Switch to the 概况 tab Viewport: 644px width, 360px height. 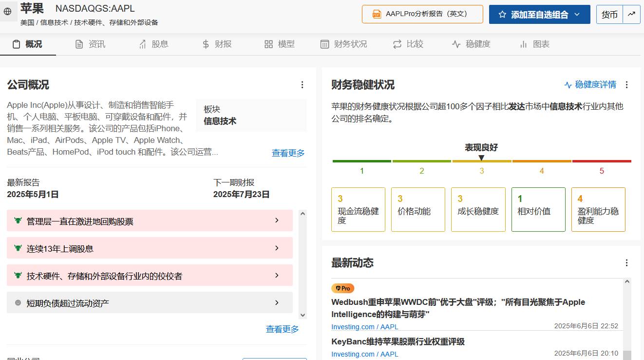coord(28,44)
